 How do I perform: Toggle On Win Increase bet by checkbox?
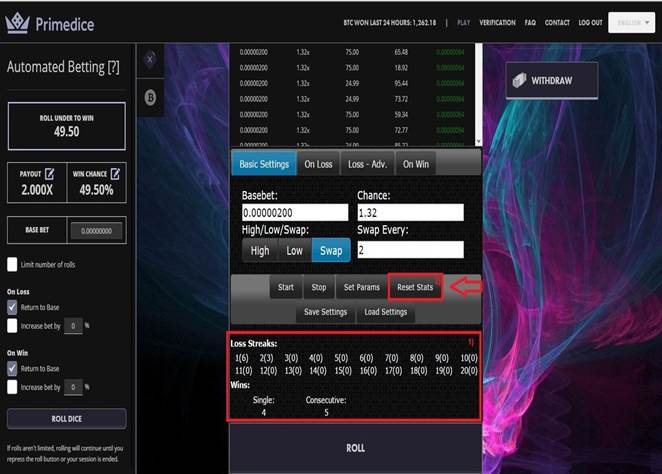[13, 386]
